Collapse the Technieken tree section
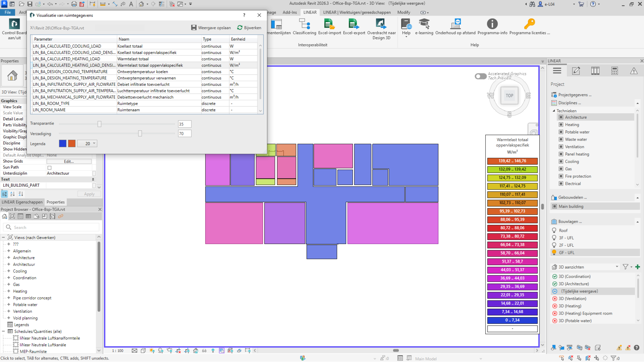This screenshot has width=644, height=362. (554, 111)
